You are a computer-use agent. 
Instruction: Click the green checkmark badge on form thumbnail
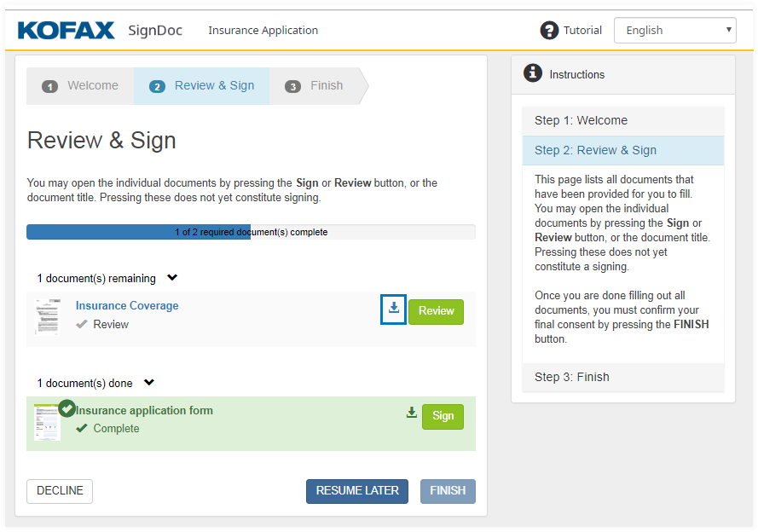click(67, 408)
